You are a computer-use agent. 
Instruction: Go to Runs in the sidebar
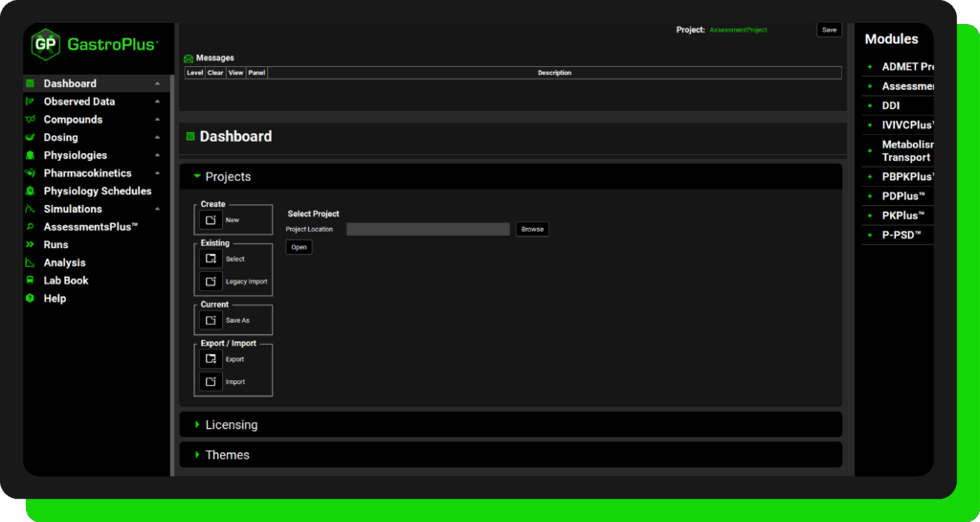(x=56, y=245)
